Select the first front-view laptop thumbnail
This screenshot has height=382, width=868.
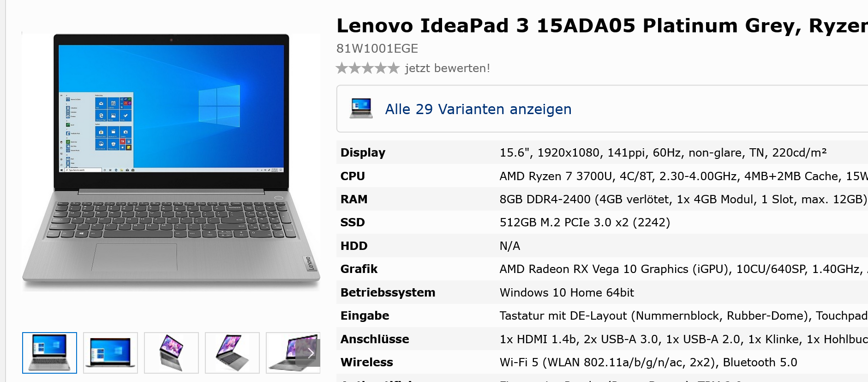50,353
